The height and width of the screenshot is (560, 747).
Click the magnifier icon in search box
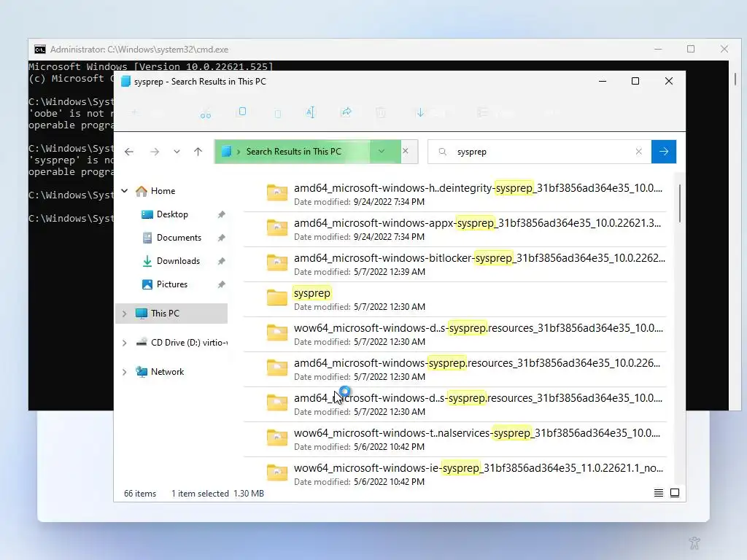coord(443,152)
